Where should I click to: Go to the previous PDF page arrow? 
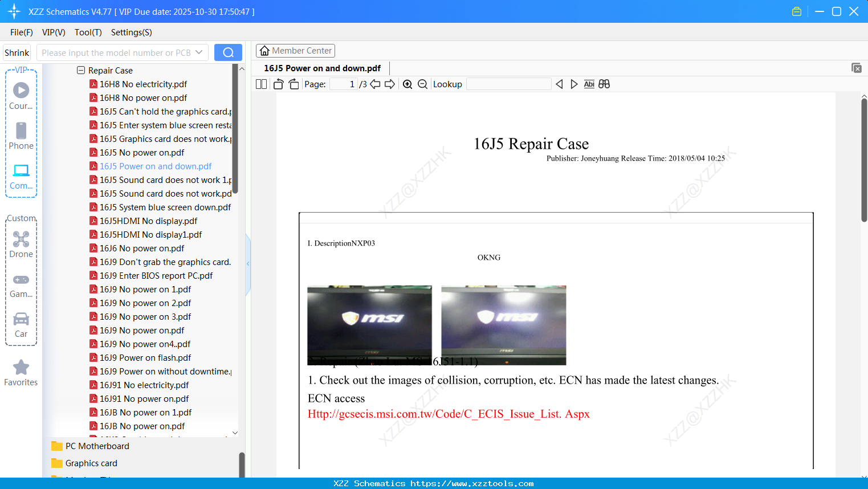pos(375,84)
